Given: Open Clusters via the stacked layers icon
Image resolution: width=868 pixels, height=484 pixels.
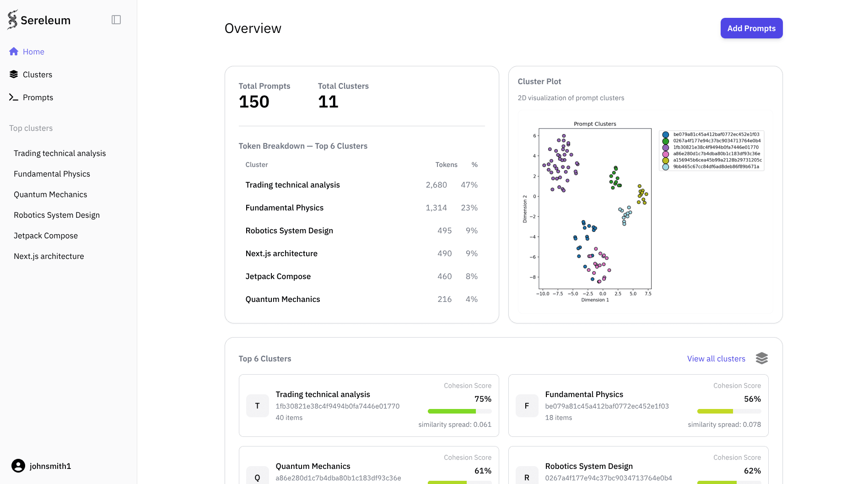Looking at the screenshot, I should click(x=14, y=74).
